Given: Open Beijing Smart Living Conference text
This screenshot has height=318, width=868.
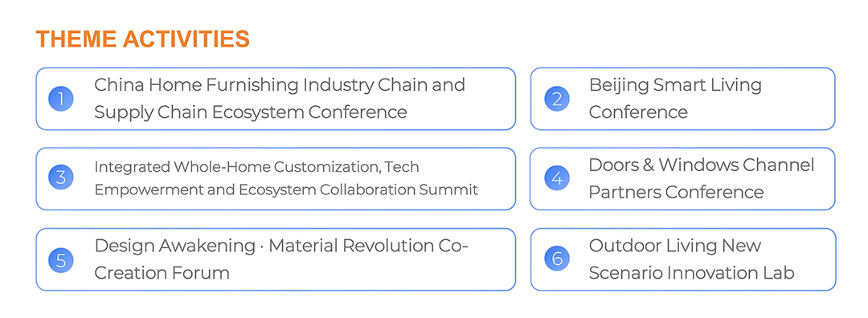Looking at the screenshot, I should tap(675, 99).
